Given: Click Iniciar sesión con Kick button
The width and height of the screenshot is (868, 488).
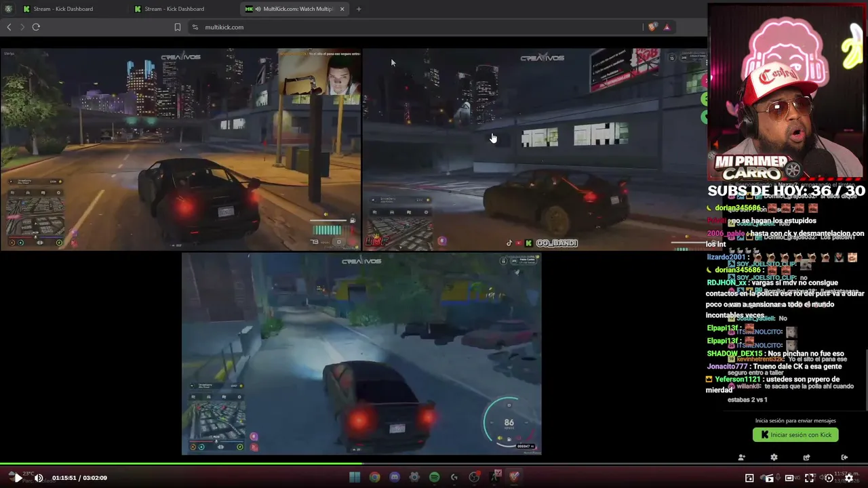Looking at the screenshot, I should (795, 434).
